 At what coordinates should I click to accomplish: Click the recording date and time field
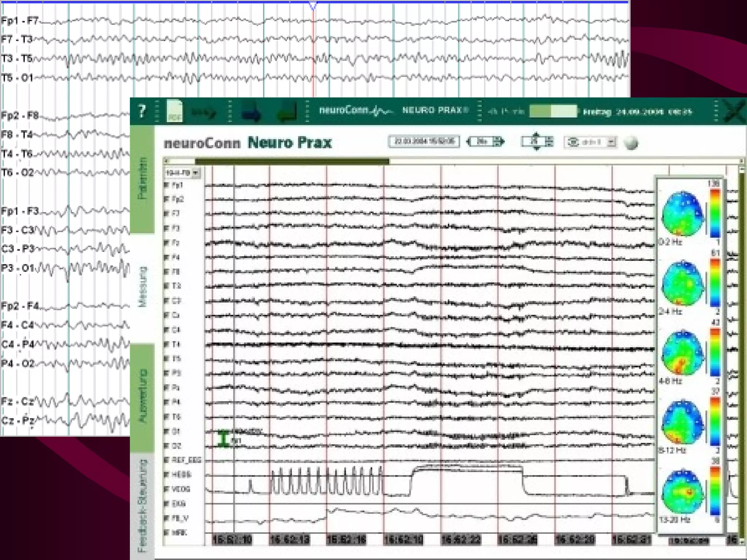pyautogui.click(x=424, y=141)
